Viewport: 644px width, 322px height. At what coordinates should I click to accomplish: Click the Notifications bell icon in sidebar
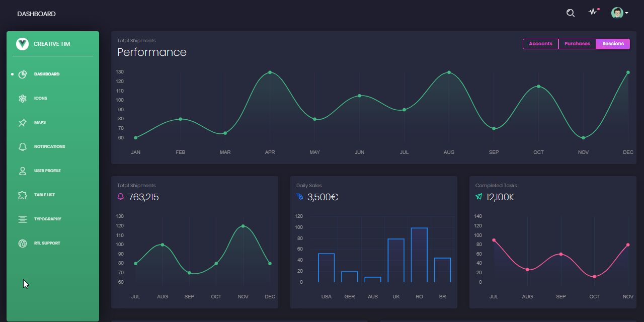click(x=22, y=146)
